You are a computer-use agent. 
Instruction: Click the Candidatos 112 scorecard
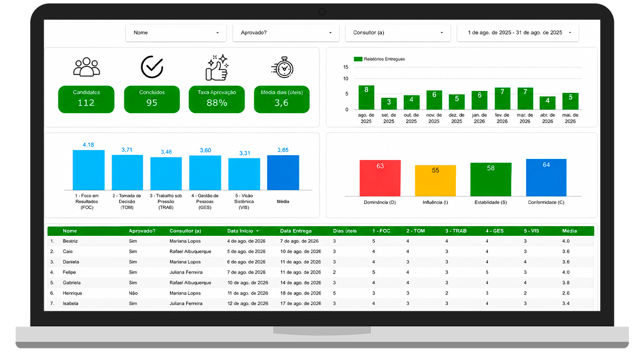(86, 99)
